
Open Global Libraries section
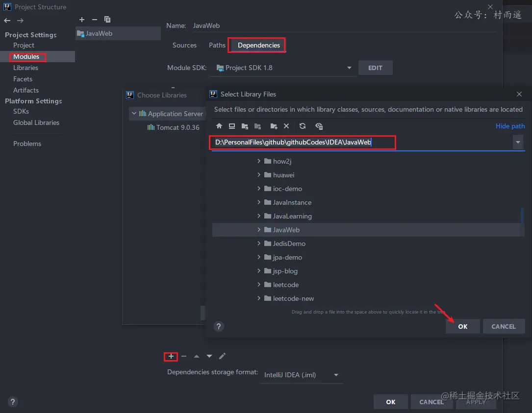point(36,122)
